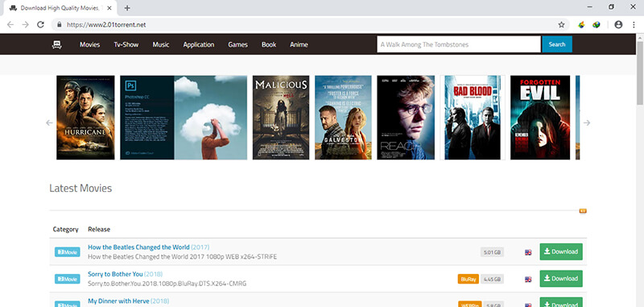The image size is (644, 307).
Task: Go back with the browser back arrow
Action: point(10,25)
